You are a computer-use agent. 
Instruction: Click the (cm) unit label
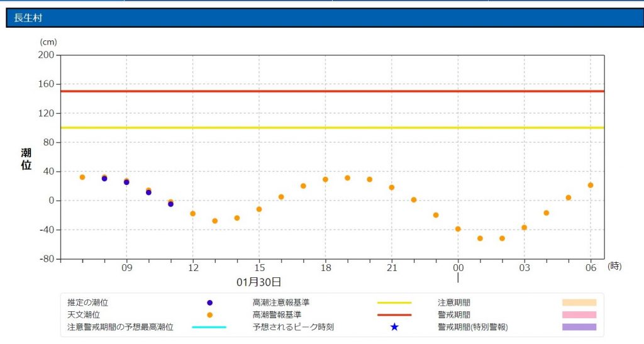(48, 42)
